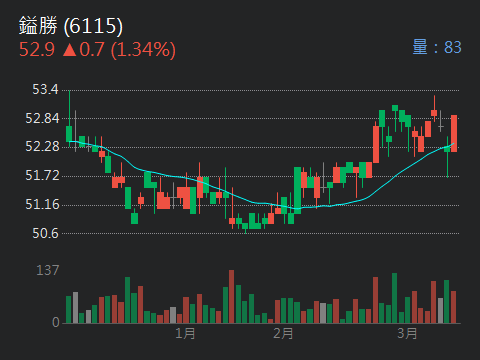The width and height of the screenshot is (480, 360).
Task: Click the 52.28 price axis label
Action: coord(42,146)
